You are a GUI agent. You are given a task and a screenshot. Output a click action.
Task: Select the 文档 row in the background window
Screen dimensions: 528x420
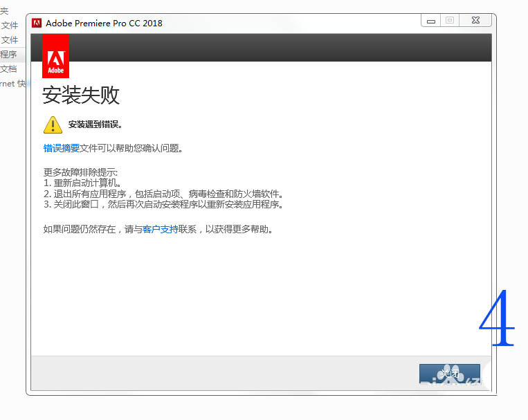point(9,69)
